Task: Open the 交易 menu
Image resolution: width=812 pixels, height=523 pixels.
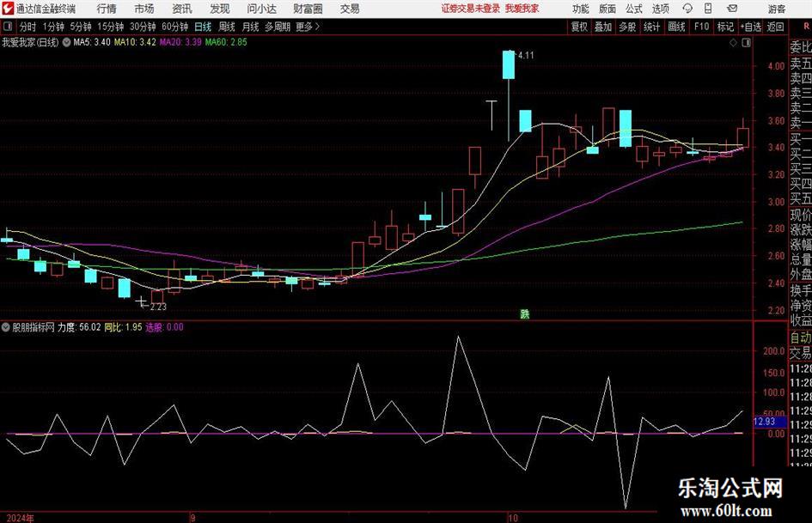Action: click(350, 9)
